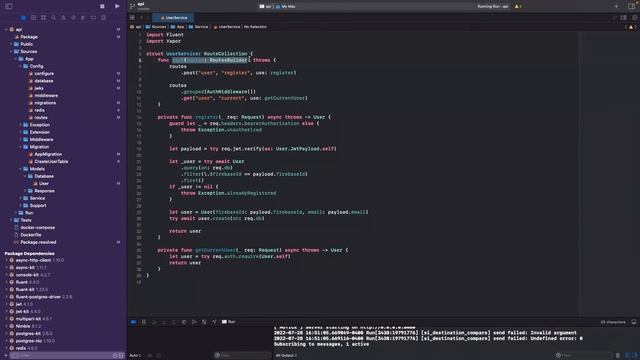
Task: Open the Dockerfile
Action: [31, 235]
